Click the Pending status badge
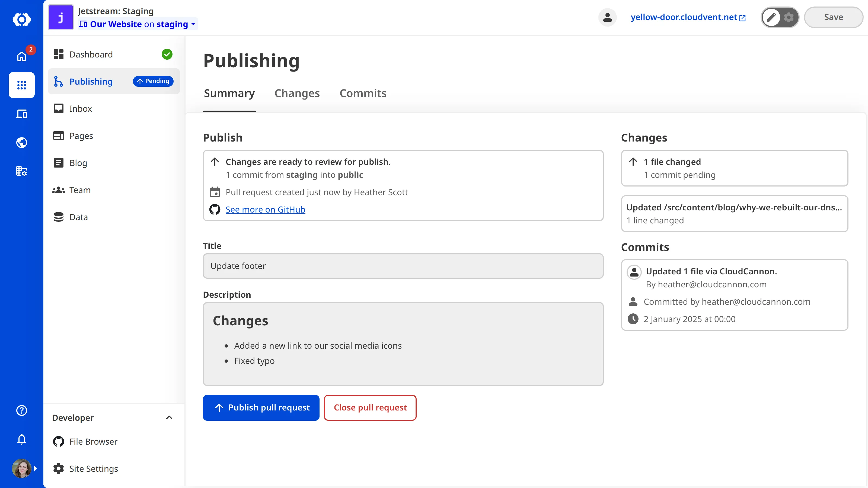This screenshot has width=868, height=488. click(153, 81)
